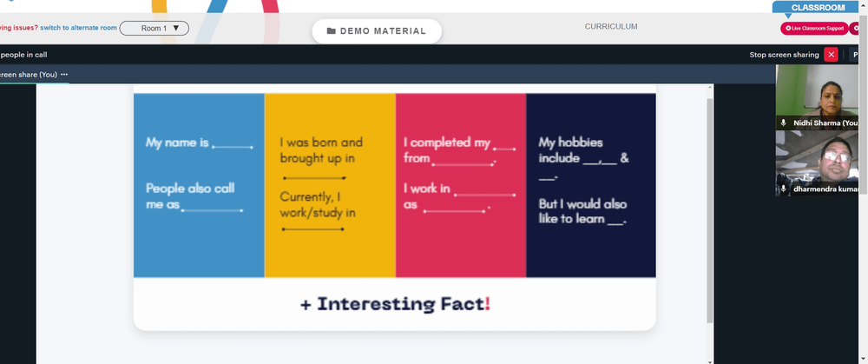Click Nidhi Sharma's microphone icon
Screen dimensions: 868x364
tap(783, 122)
